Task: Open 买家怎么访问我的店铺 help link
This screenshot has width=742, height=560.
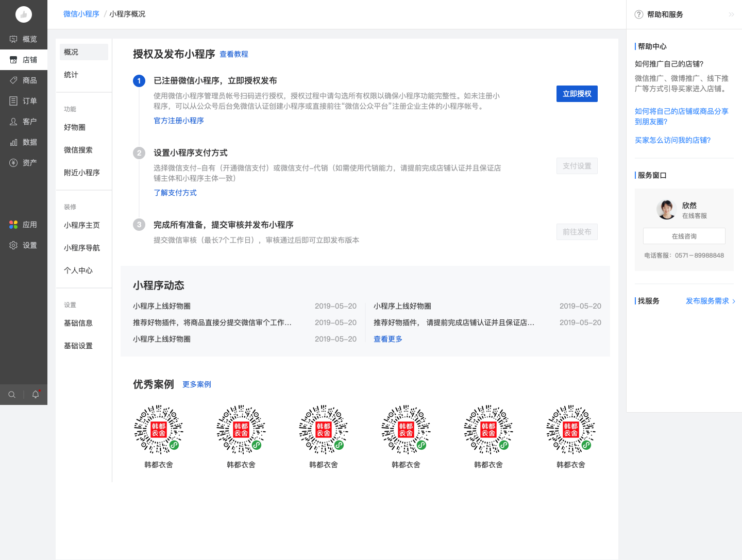Action: pyautogui.click(x=673, y=140)
